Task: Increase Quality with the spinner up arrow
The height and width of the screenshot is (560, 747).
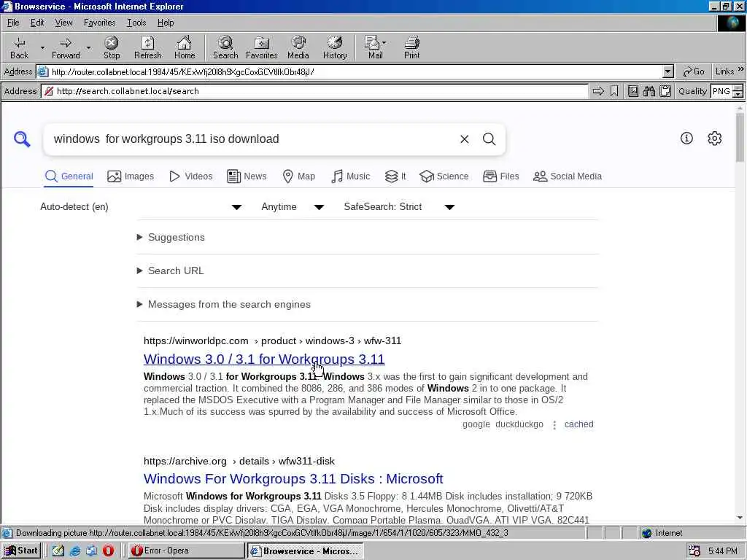Action: pyautogui.click(x=738, y=87)
